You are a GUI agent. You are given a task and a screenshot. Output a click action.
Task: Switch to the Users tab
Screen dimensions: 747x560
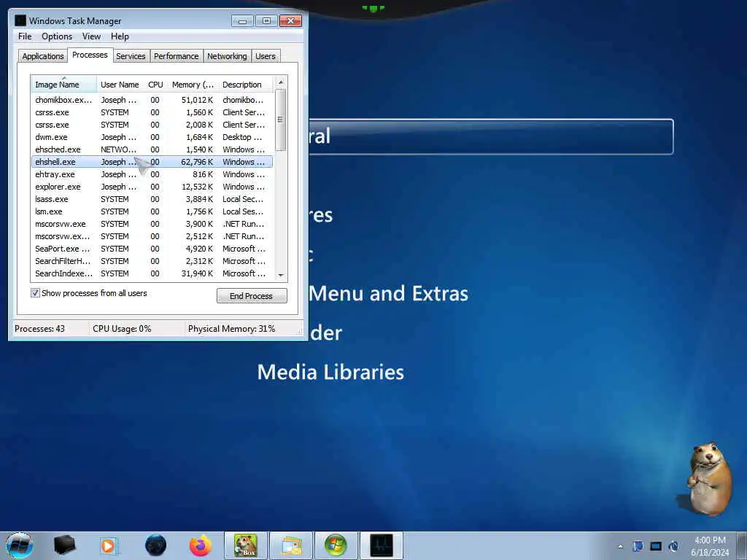(x=266, y=56)
